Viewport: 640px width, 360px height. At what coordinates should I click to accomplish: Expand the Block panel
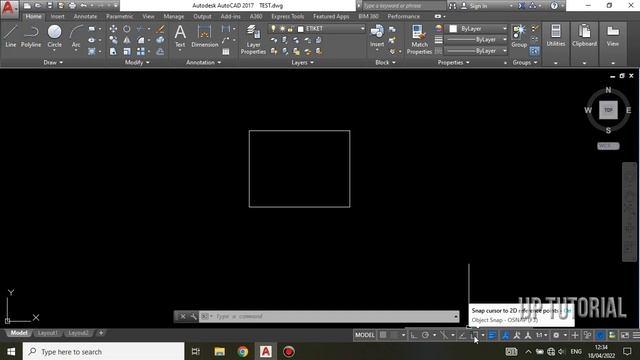pyautogui.click(x=385, y=62)
